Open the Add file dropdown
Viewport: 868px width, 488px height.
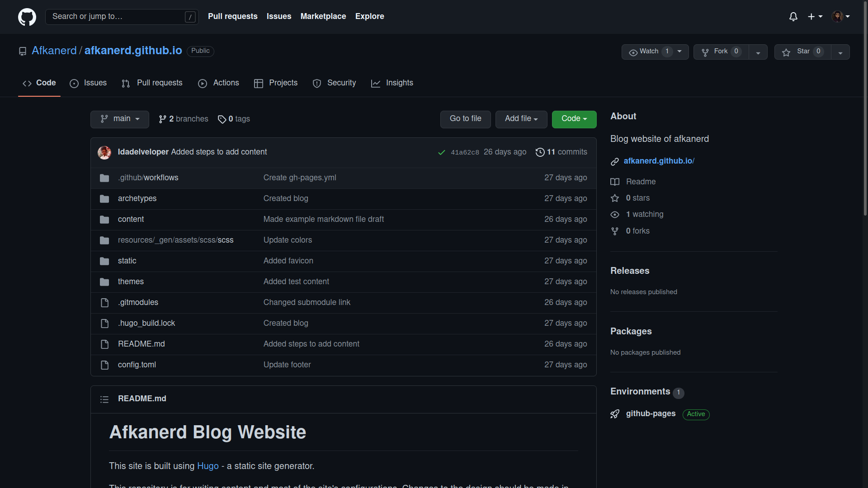(521, 119)
